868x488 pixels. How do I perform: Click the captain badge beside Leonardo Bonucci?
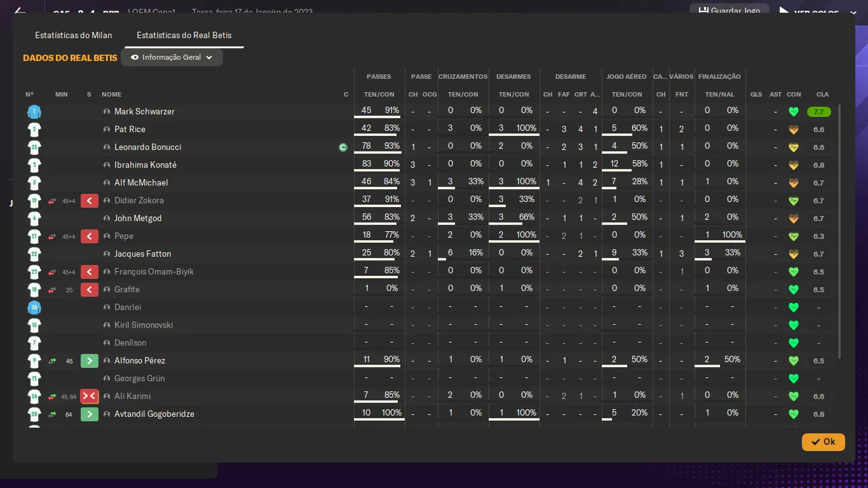343,147
